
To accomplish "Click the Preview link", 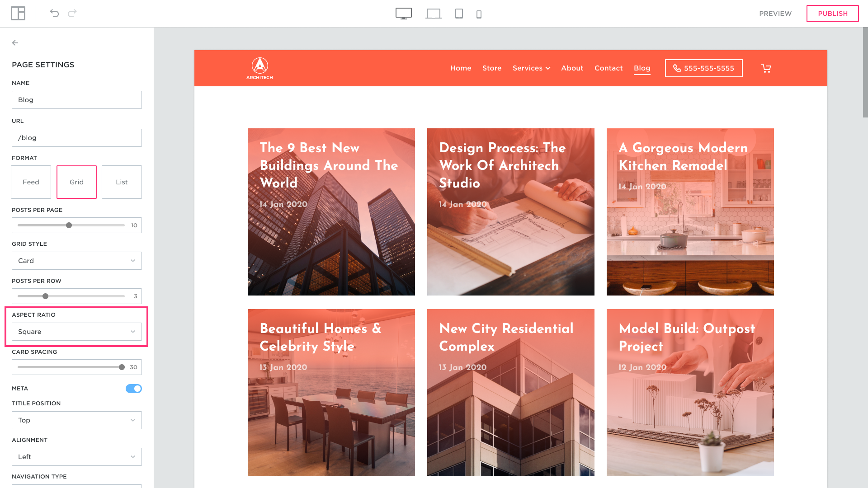I will pyautogui.click(x=775, y=14).
